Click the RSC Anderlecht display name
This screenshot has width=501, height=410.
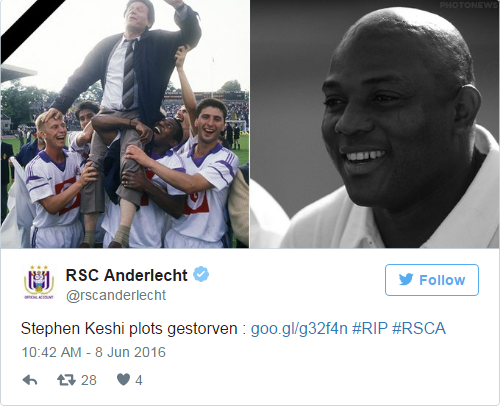click(126, 275)
